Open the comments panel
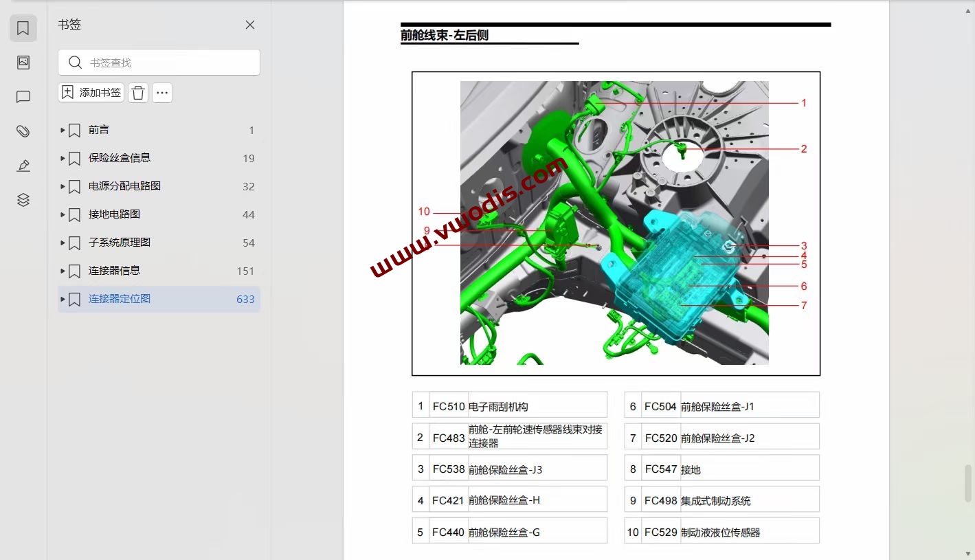The height and width of the screenshot is (560, 975). (23, 96)
